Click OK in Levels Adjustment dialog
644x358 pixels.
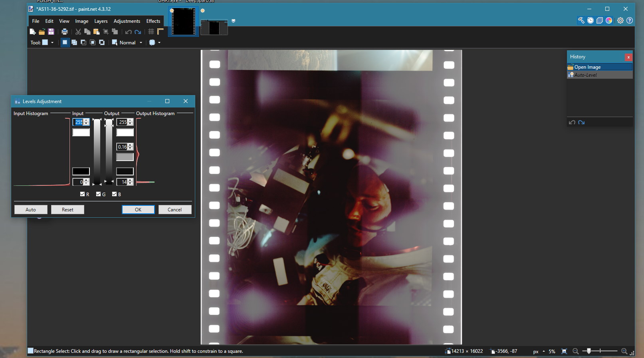pos(138,209)
